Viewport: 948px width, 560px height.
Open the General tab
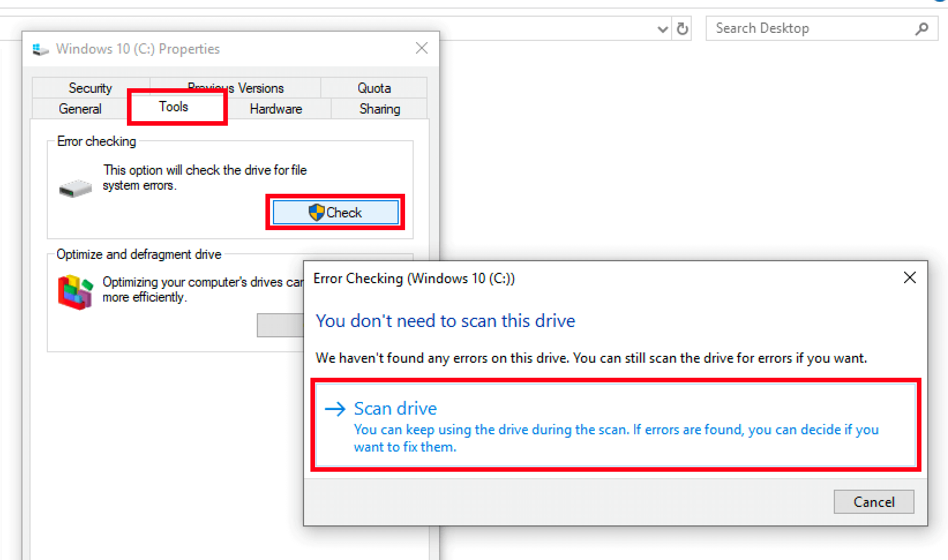pos(80,108)
